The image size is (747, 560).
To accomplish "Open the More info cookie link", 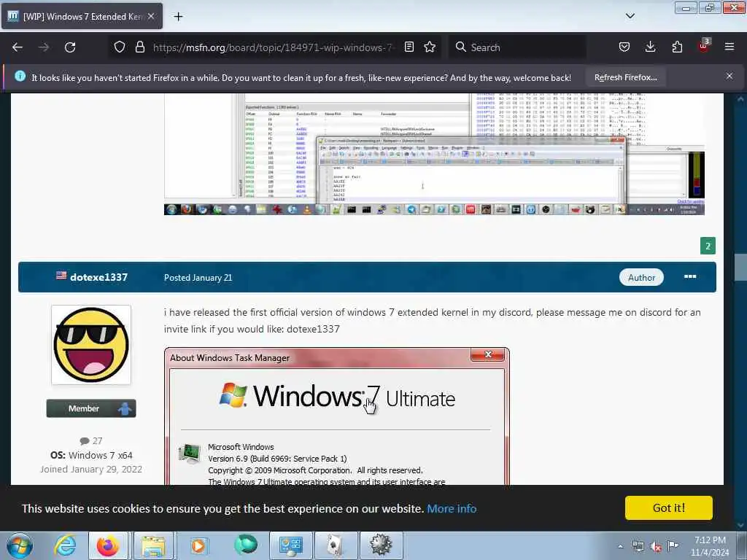I will pos(452,508).
